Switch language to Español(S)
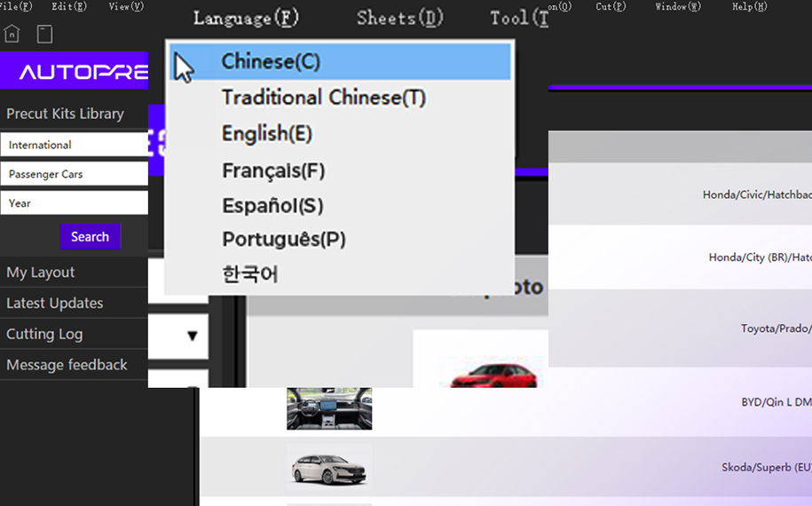 (272, 206)
